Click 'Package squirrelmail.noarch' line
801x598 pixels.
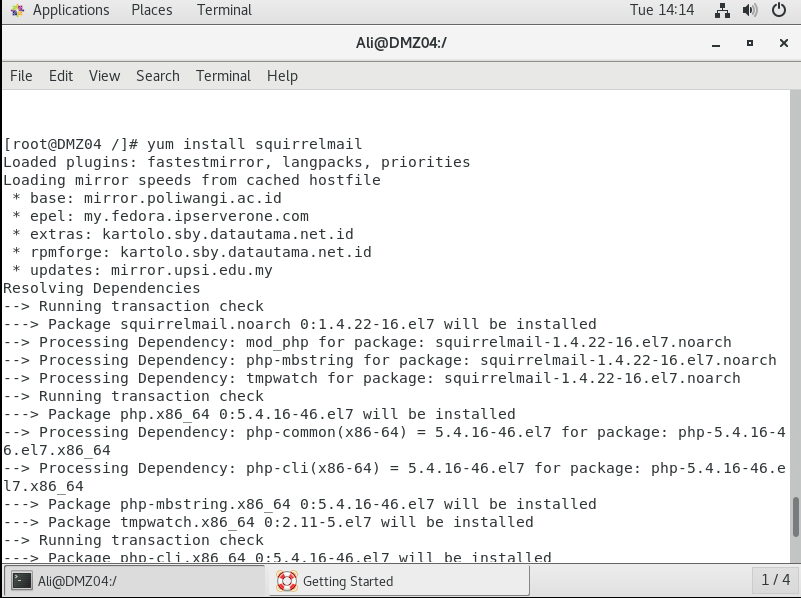pos(299,324)
